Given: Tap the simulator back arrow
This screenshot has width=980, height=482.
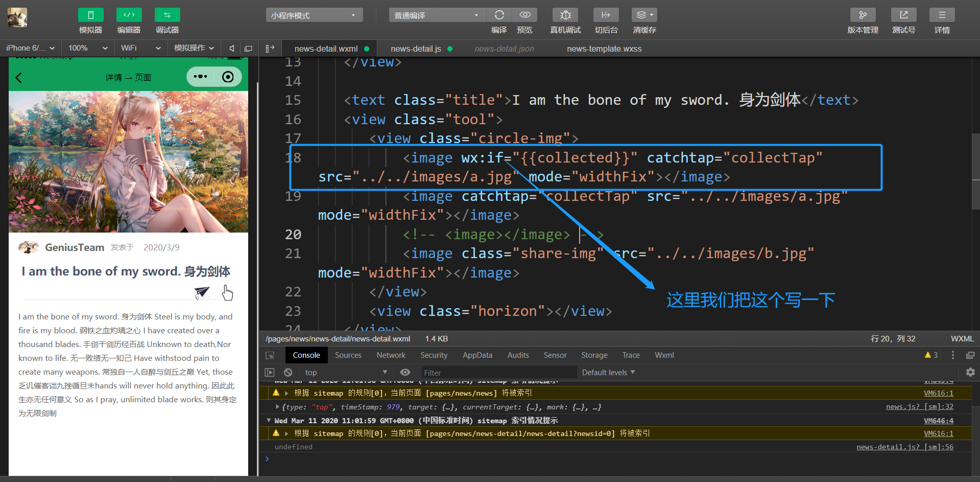Looking at the screenshot, I should coord(19,78).
